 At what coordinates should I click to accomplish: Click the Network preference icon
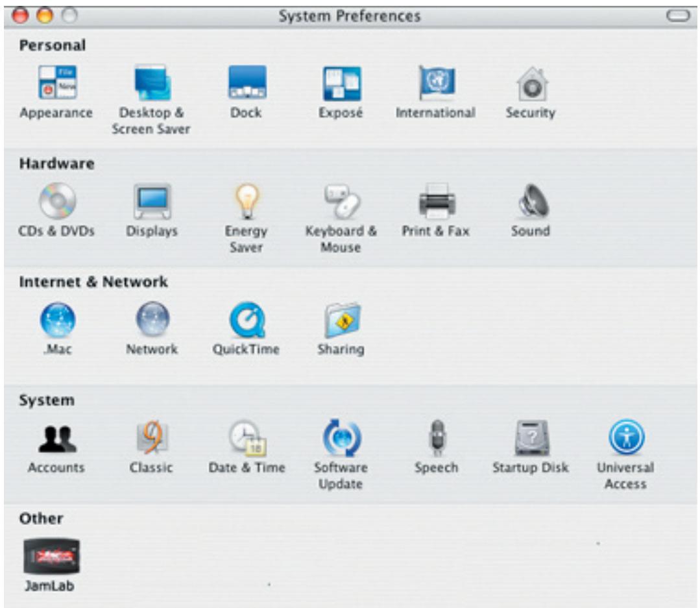pos(152,319)
